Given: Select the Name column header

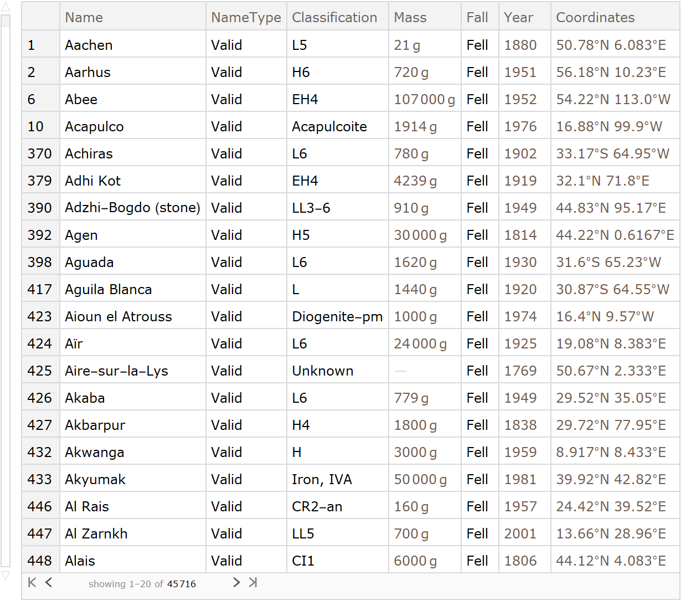Looking at the screenshot, I should (84, 17).
